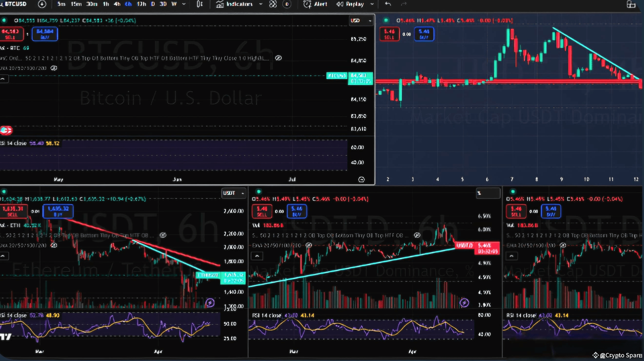
Task: Click Sell on the bottom-middle USDT.D 6h chart
Action: [262, 211]
